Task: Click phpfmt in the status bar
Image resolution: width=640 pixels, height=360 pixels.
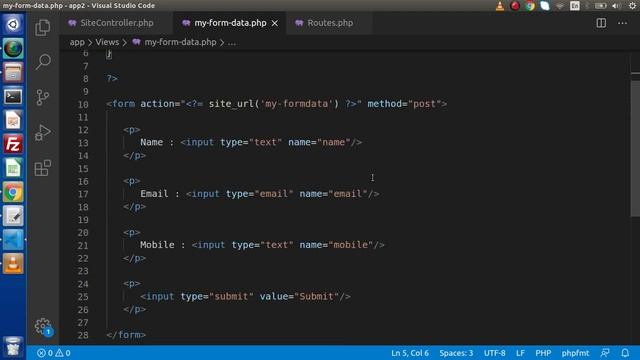Action: [x=575, y=353]
